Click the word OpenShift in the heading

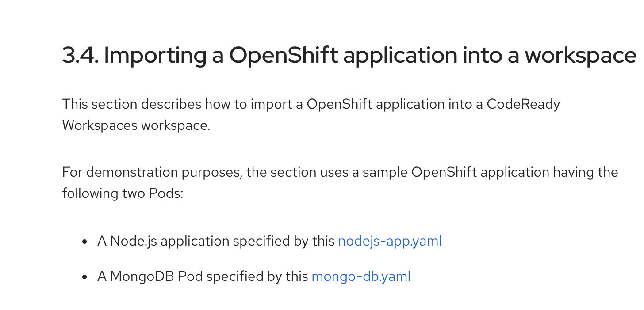tap(283, 55)
